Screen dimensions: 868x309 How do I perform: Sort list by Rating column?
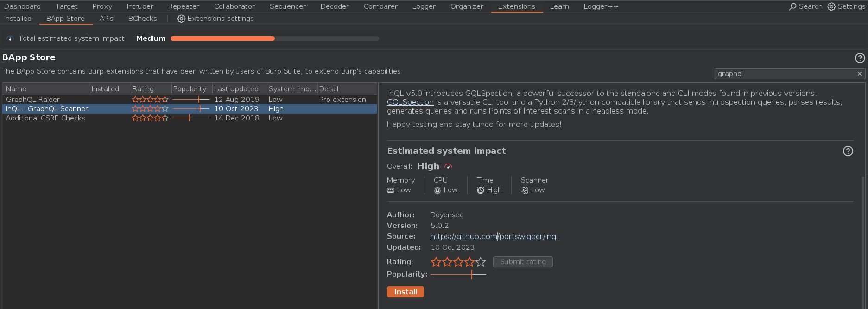151,89
